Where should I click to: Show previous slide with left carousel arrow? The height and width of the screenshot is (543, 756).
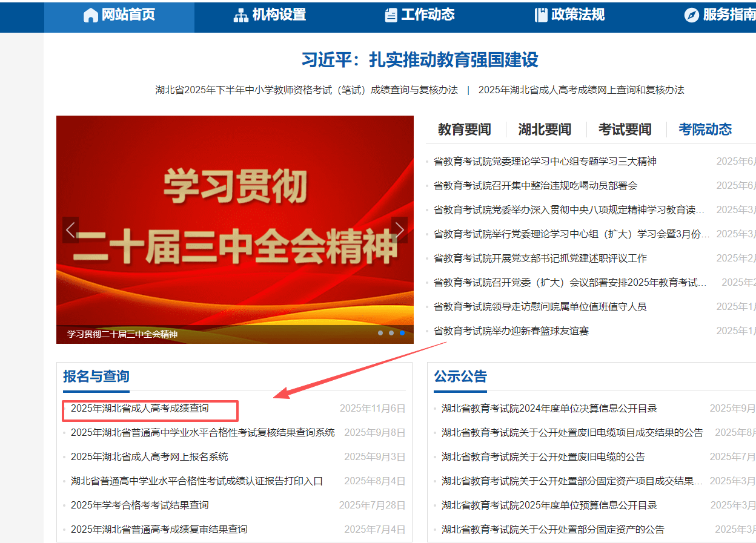[70, 230]
